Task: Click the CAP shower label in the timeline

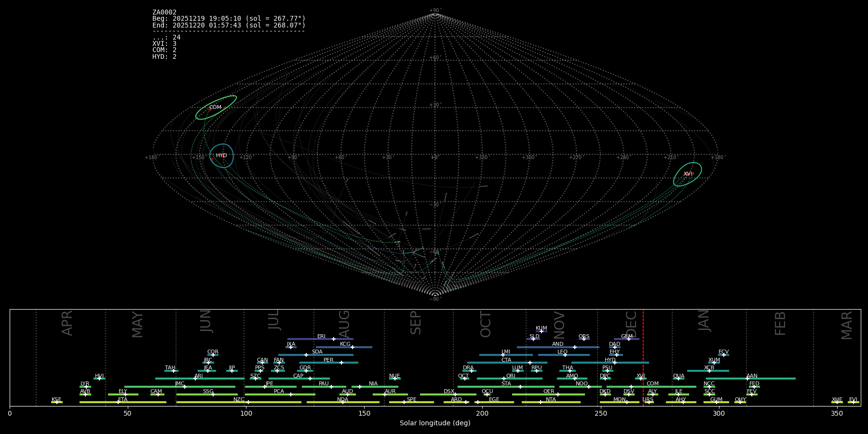Action: (298, 376)
